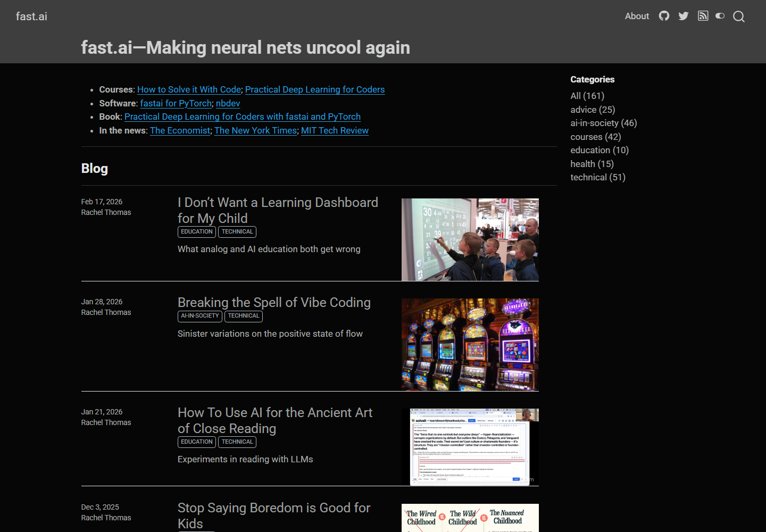Click TECHNICAL tag under Close Reading post

(237, 442)
